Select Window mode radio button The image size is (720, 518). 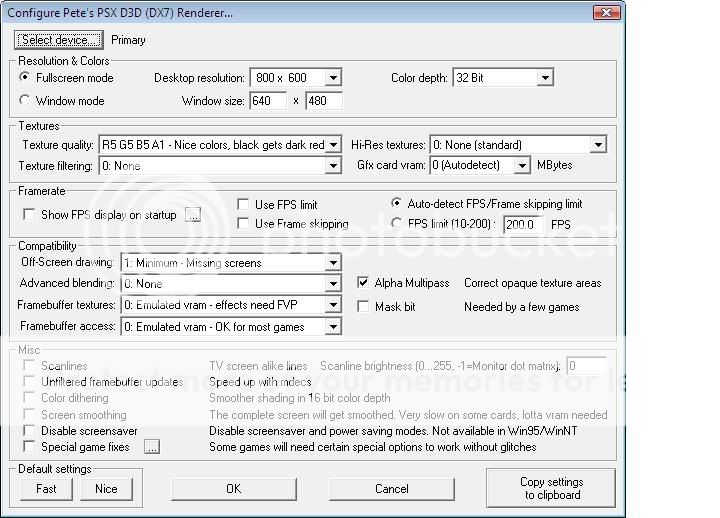(x=26, y=101)
